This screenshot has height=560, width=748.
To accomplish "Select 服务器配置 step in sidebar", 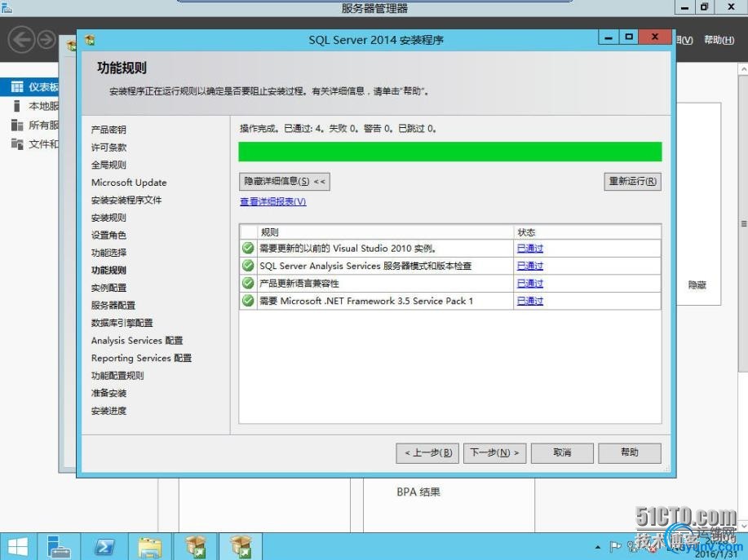I will click(x=113, y=306).
